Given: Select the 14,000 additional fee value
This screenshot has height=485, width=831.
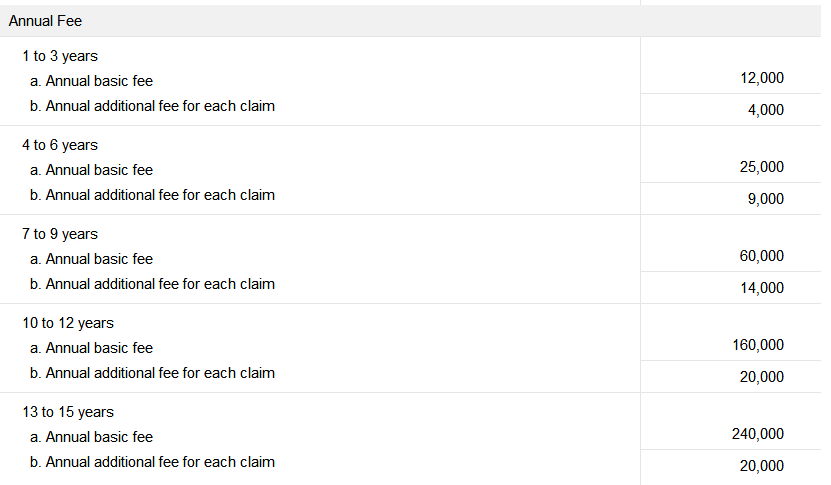Looking at the screenshot, I should click(762, 288).
